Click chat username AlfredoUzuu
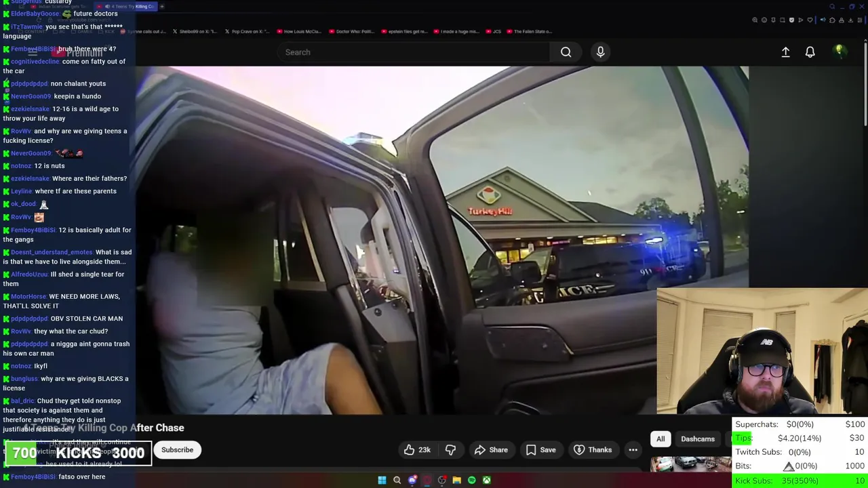 click(x=29, y=274)
